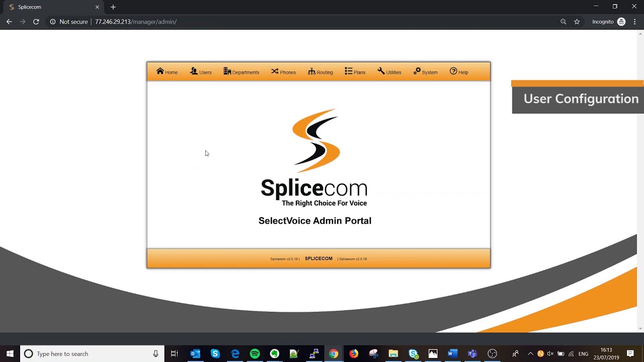Open the Help menu
The height and width of the screenshot is (362, 644).
click(x=459, y=72)
